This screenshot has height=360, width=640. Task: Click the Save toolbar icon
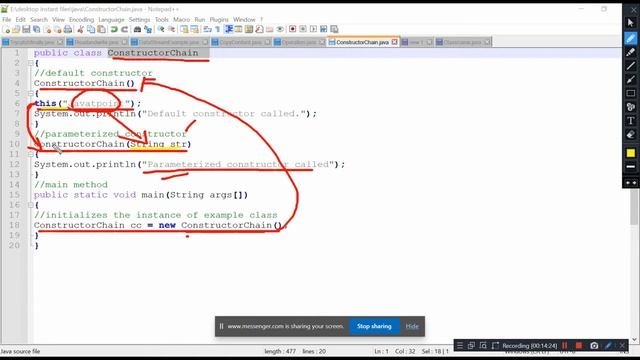pos(26,29)
